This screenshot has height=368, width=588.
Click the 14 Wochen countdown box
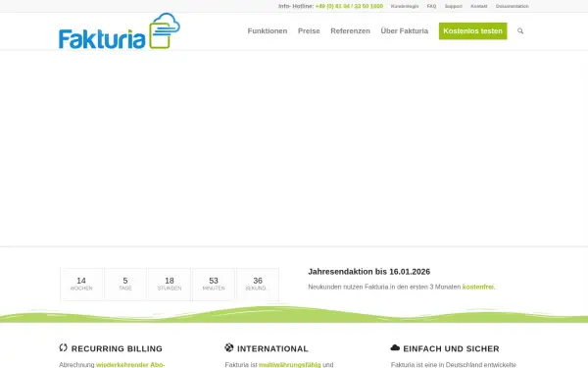(x=81, y=285)
